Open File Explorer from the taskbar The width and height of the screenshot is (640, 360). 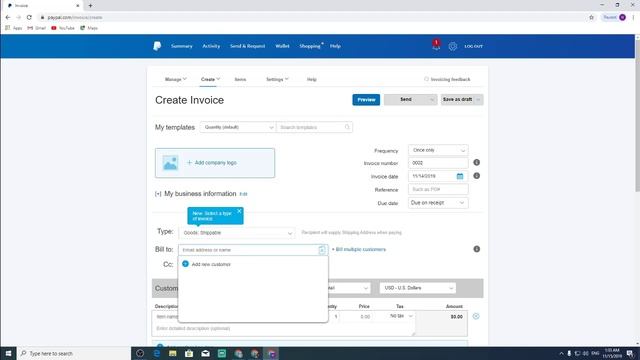tap(173, 353)
